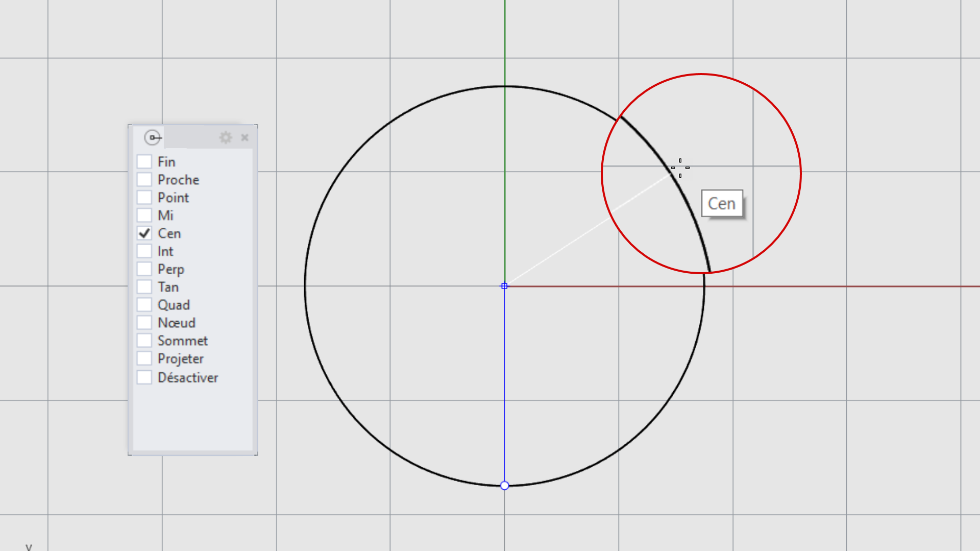Select the blue point at circle bottom
Screen dimensions: 980x551
coord(504,486)
